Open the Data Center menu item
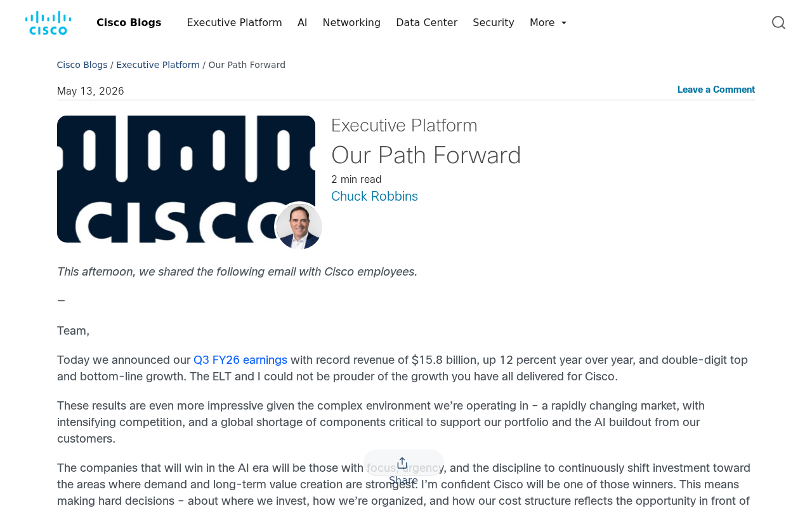This screenshot has width=812, height=508. 426,23
